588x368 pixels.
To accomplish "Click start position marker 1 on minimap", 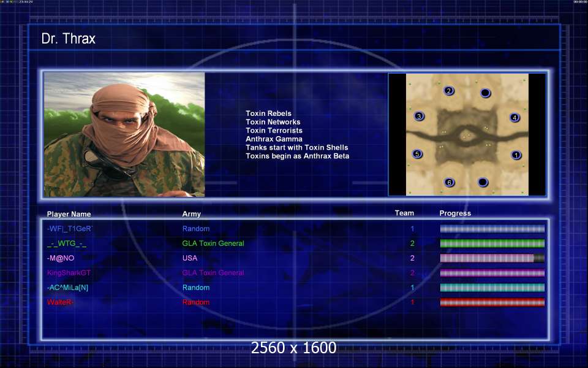I will [x=516, y=155].
